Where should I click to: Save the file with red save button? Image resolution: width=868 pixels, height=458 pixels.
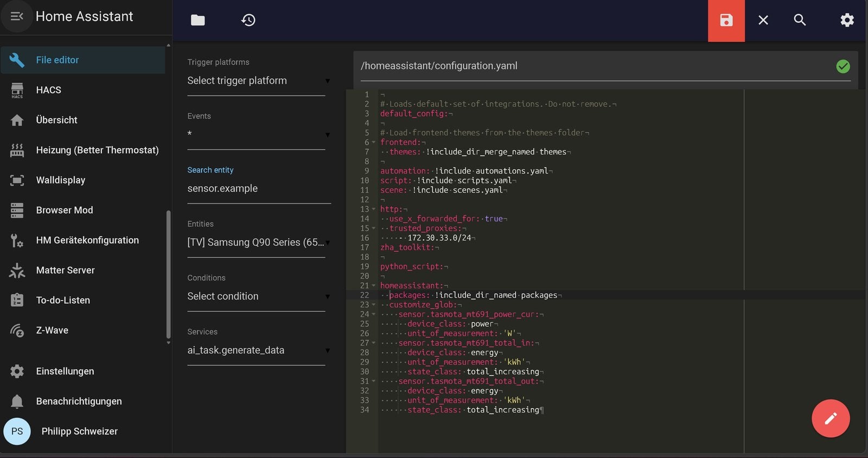click(x=726, y=21)
